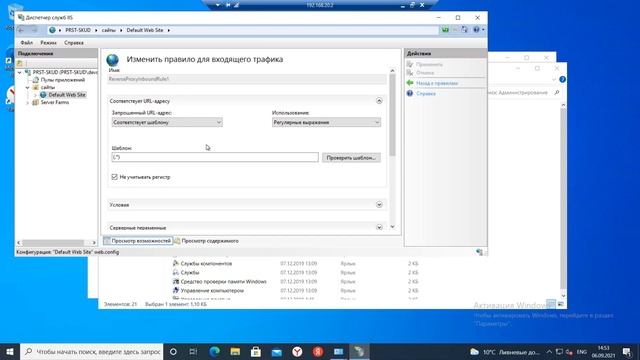Image resolution: width=640 pixels, height=360 pixels.
Task: Open Cortana from the taskbar
Action: coord(173,351)
